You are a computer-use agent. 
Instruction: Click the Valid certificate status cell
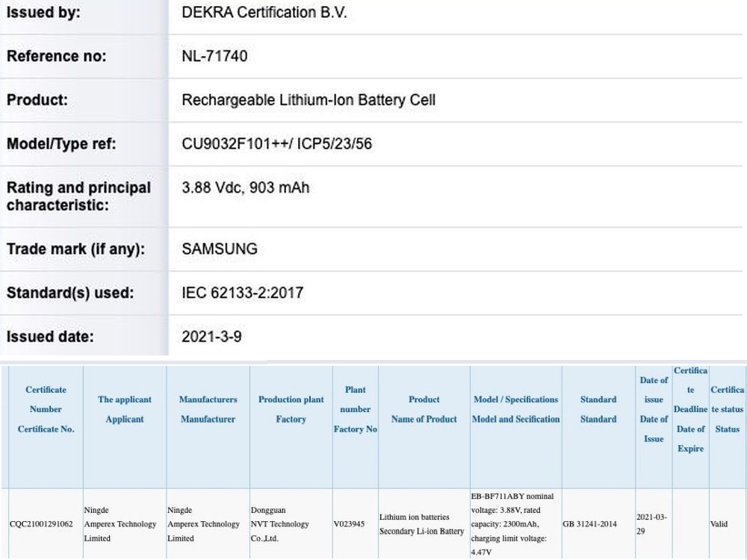coord(719,524)
